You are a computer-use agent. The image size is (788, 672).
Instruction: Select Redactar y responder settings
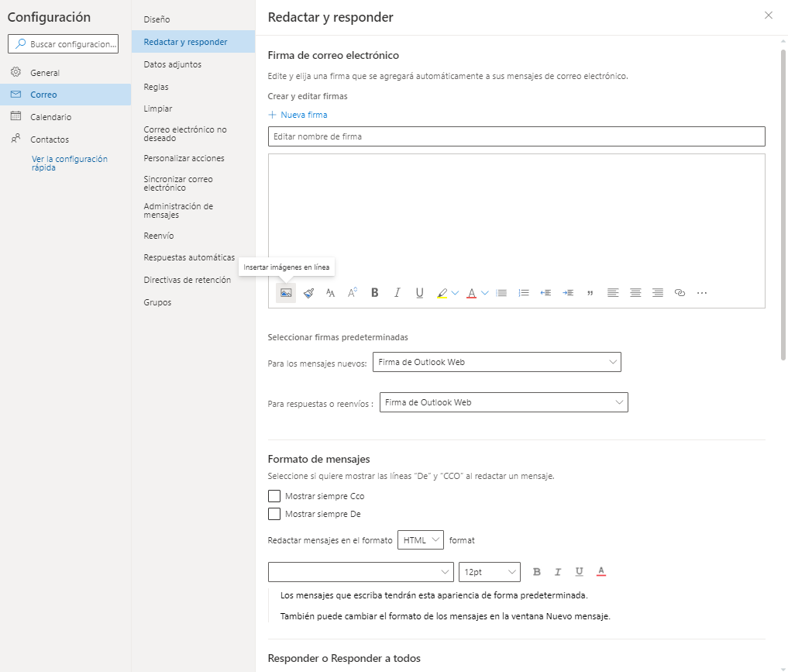pyautogui.click(x=193, y=42)
